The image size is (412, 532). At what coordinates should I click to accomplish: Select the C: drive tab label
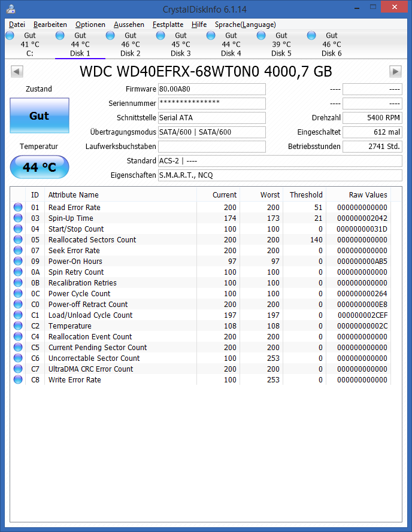30,53
